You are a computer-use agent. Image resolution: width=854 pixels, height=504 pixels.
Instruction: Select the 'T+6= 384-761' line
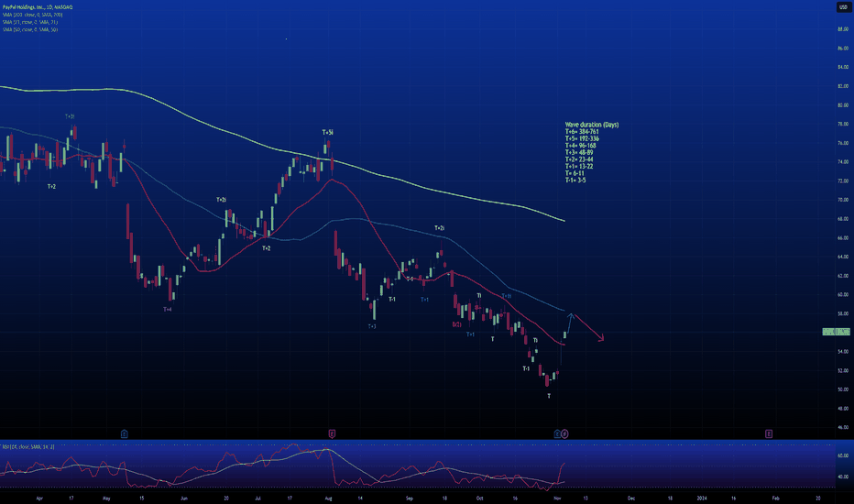[x=582, y=132]
